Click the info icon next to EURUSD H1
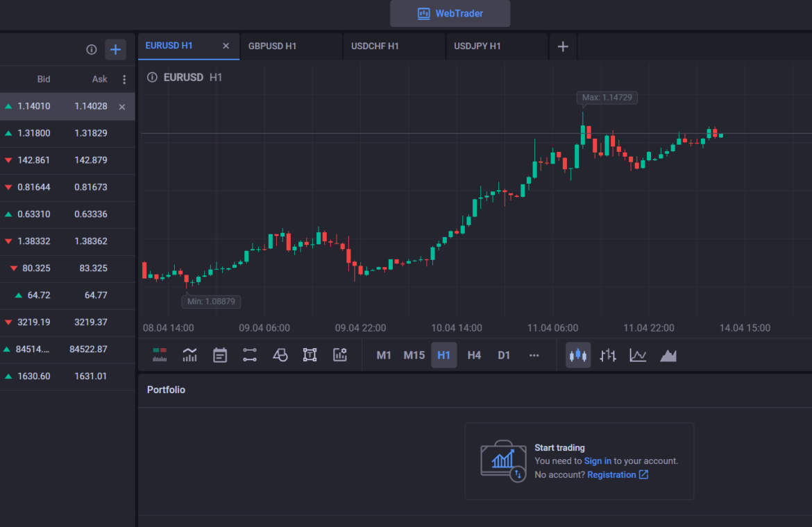This screenshot has height=527, width=812. (152, 77)
